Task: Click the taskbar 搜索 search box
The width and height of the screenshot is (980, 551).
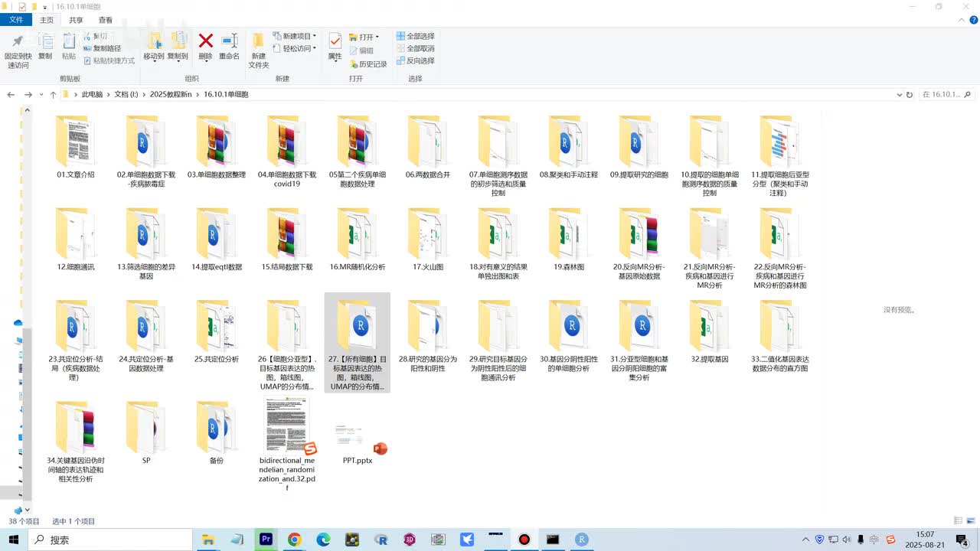Action: coord(110,540)
